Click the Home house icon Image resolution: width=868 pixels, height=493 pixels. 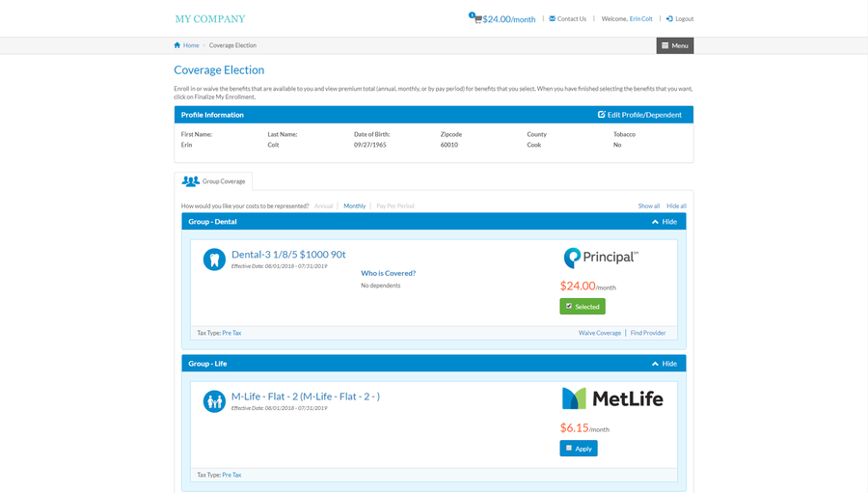pos(177,45)
